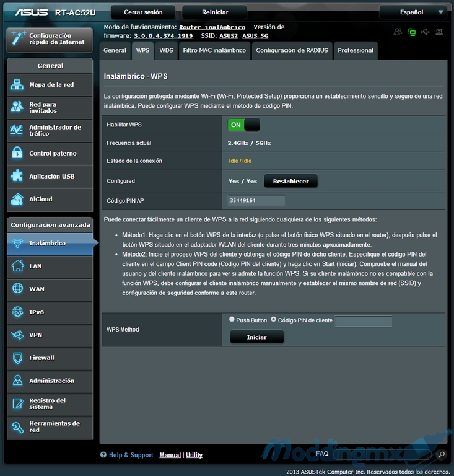The height and width of the screenshot is (476, 454).
Task: Click the FAQ search input box
Action: [383, 454]
